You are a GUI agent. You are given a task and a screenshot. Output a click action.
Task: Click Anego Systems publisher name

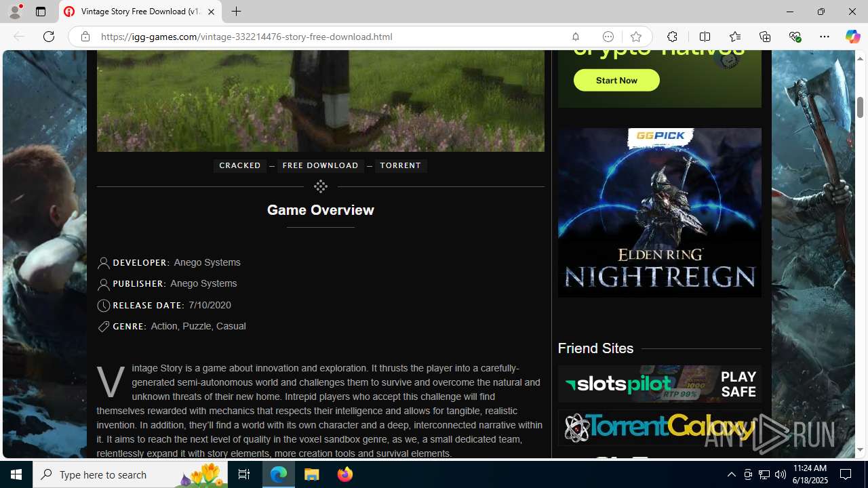point(203,283)
